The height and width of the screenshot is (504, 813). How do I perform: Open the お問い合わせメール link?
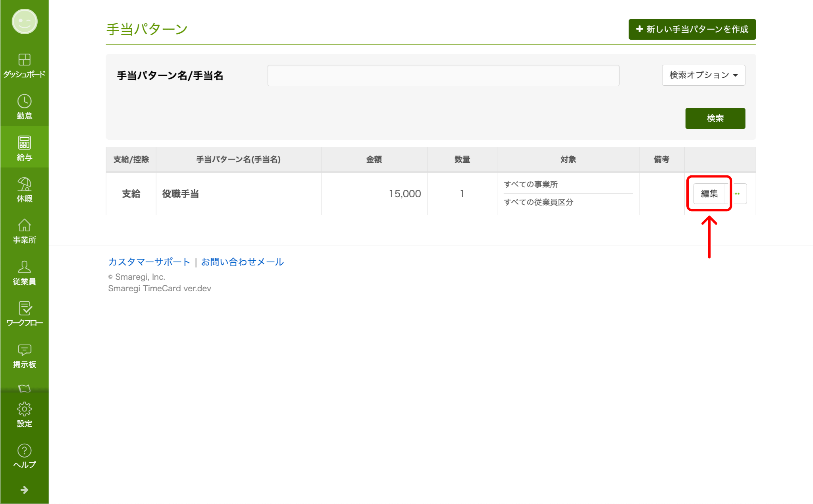pos(243,262)
